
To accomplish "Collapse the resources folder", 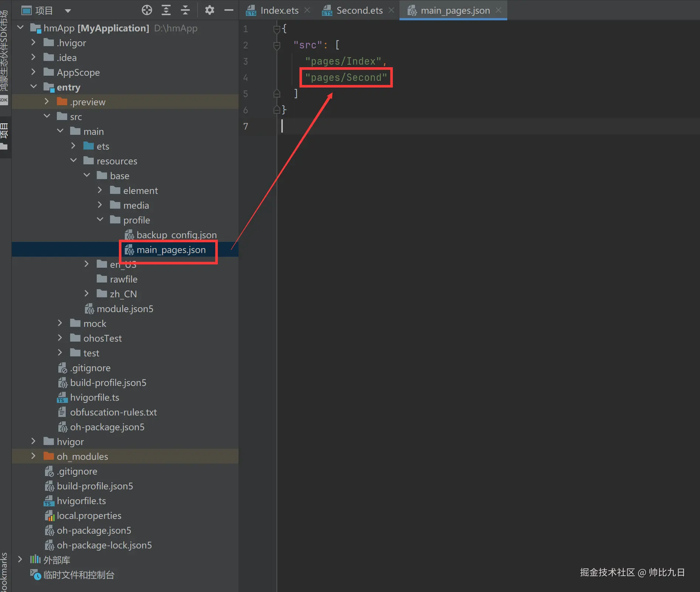I will [x=73, y=161].
